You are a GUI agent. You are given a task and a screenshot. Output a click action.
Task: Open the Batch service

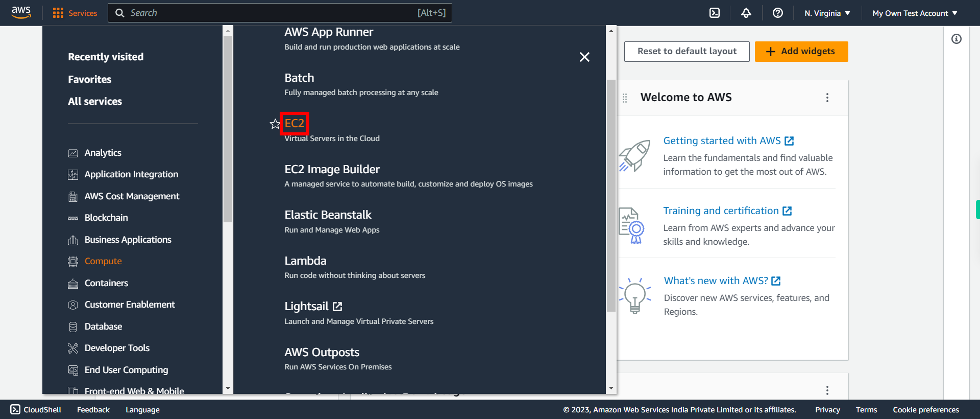[x=299, y=78]
